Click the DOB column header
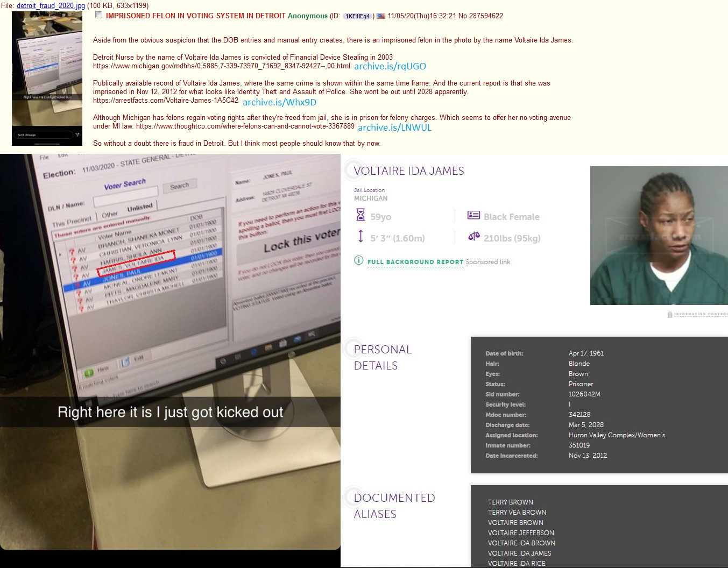Image resolution: width=728 pixels, height=568 pixels. click(196, 217)
